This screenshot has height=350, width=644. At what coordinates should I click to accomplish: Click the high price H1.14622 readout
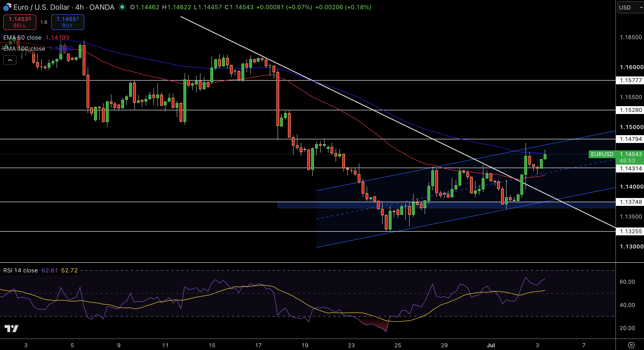click(x=177, y=7)
